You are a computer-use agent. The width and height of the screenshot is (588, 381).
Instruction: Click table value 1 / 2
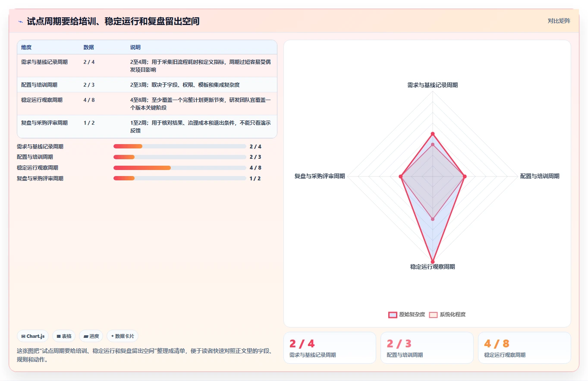[x=89, y=123]
